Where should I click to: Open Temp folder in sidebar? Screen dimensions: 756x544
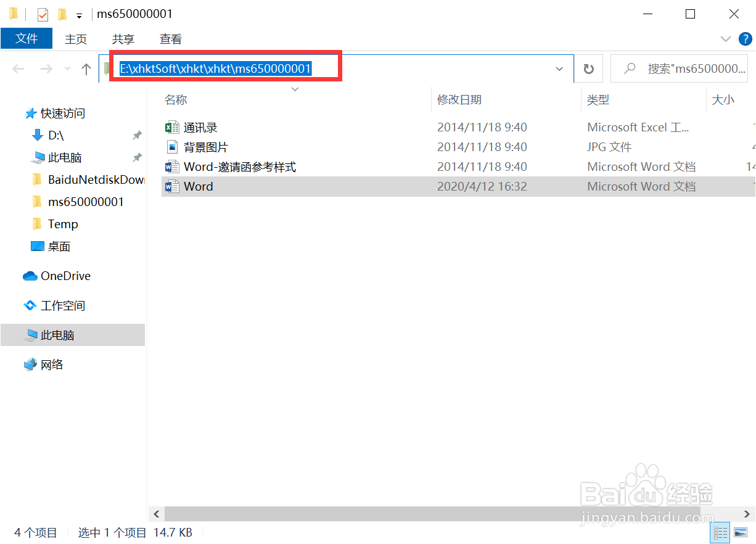63,225
